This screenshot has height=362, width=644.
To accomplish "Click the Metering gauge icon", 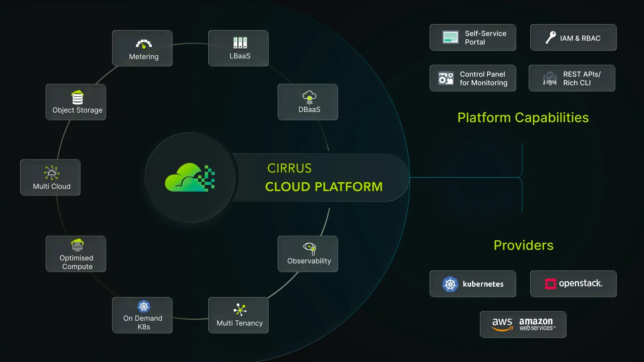I will pyautogui.click(x=144, y=44).
